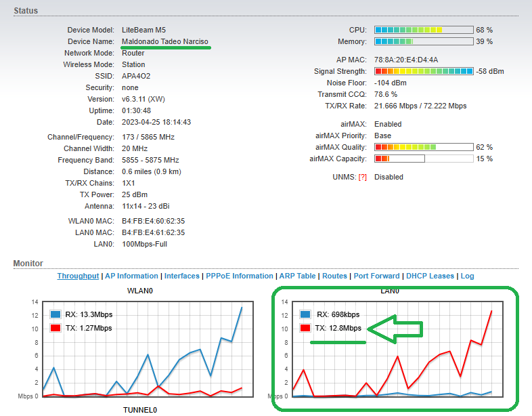Switch to the Interfaces monitor view
The image size is (532, 416).
[182, 276]
